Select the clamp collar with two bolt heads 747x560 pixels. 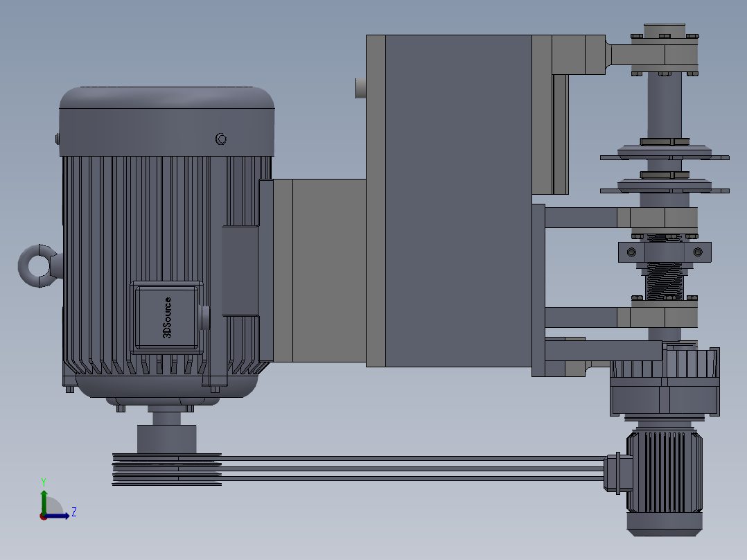tap(665, 252)
